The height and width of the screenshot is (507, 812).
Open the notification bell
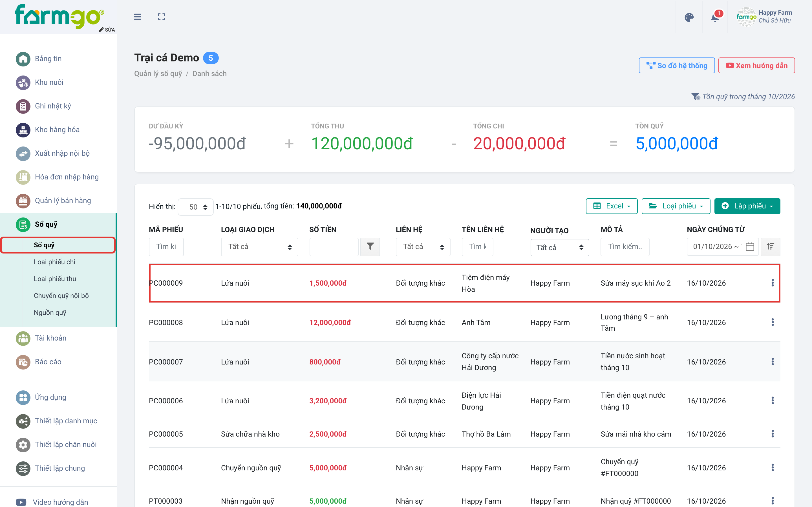715,17
